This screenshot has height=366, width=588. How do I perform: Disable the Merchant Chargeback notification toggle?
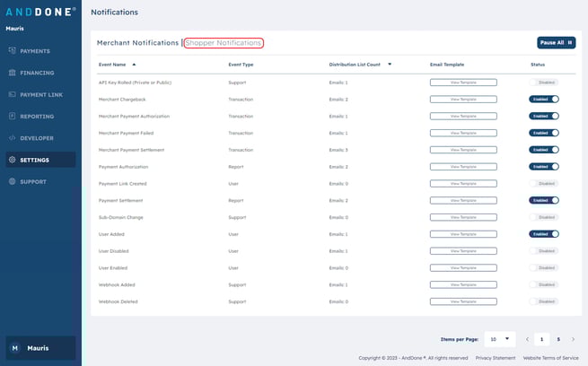pyautogui.click(x=544, y=100)
